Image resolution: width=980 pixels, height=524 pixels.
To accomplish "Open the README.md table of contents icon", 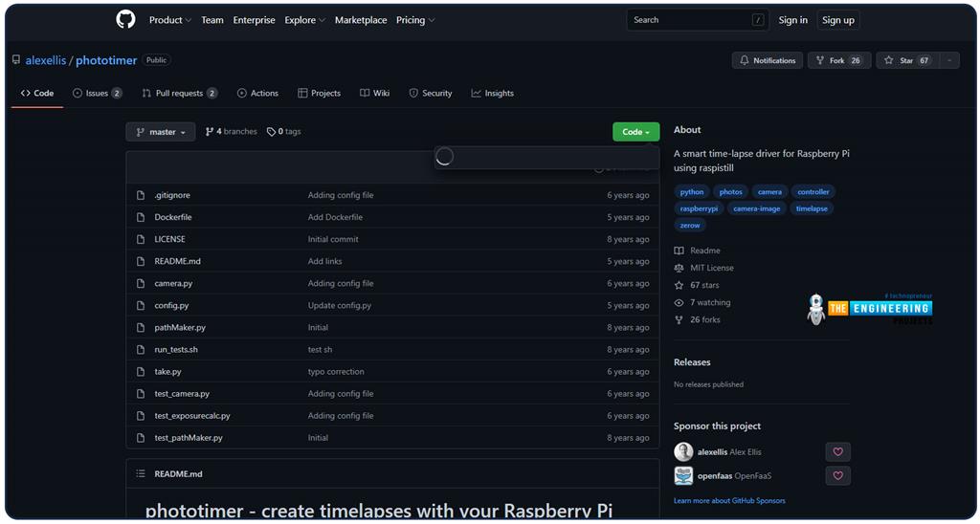I will pos(141,474).
